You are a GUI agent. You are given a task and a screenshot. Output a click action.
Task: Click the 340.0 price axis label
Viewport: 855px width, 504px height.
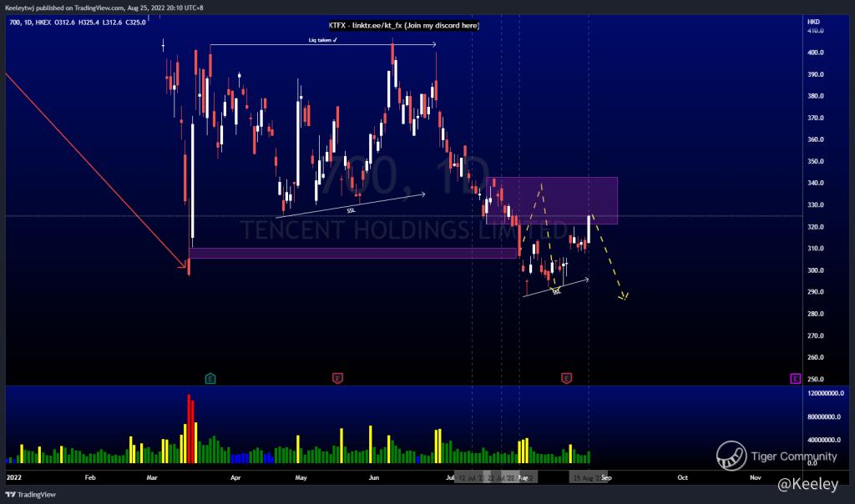tap(816, 183)
